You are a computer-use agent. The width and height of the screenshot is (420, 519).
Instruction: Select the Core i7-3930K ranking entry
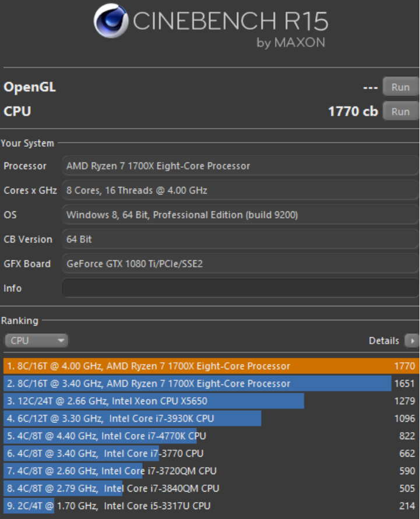click(x=211, y=418)
